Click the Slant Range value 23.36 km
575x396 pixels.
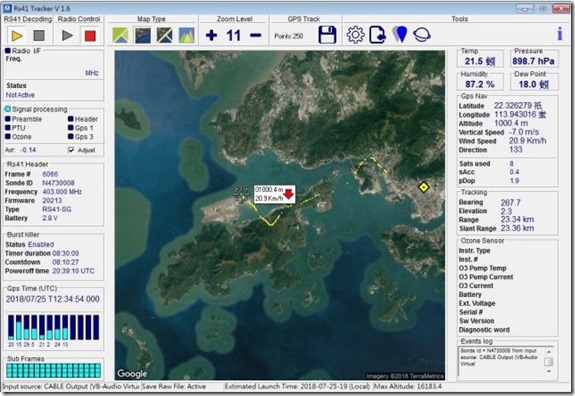coord(517,228)
